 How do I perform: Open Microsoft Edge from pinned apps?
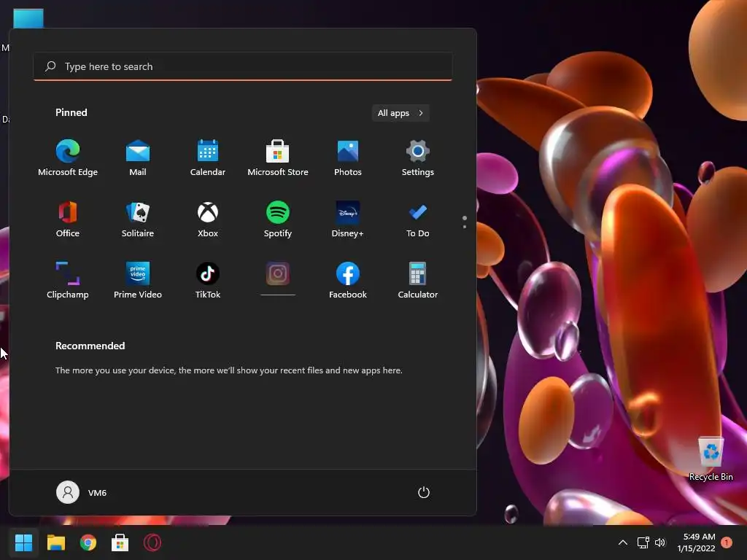pos(68,158)
